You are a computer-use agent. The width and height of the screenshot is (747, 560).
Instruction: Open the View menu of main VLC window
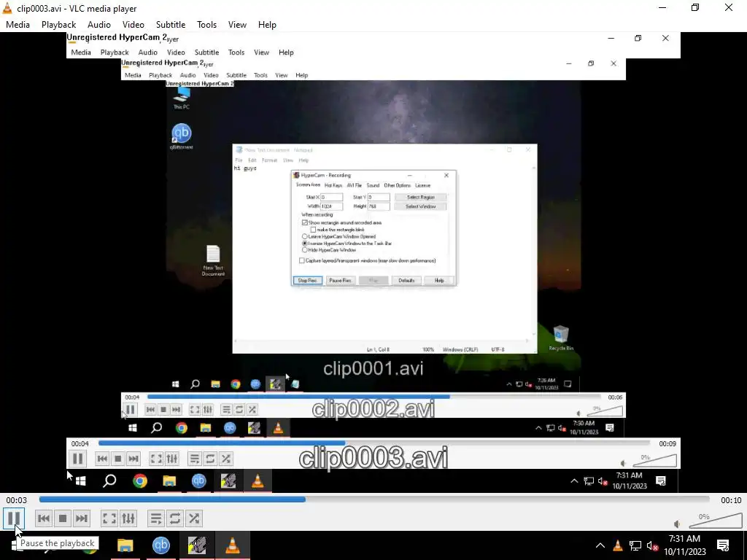tap(237, 25)
